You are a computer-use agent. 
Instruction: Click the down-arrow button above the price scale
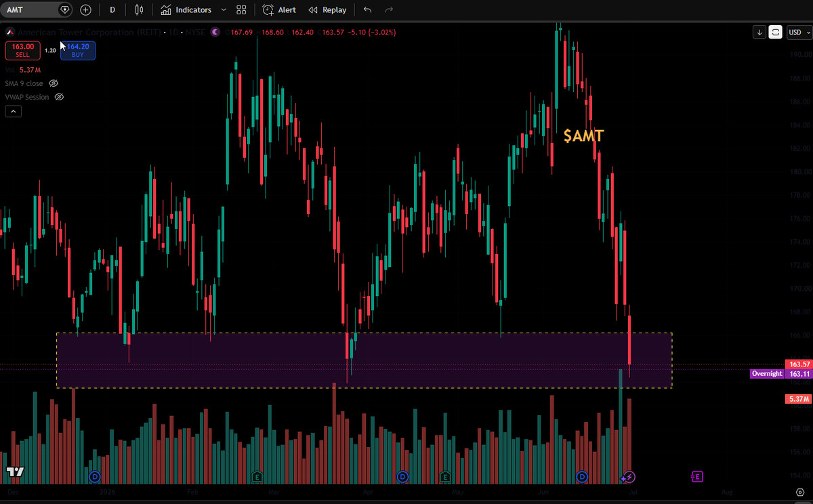pyautogui.click(x=761, y=32)
